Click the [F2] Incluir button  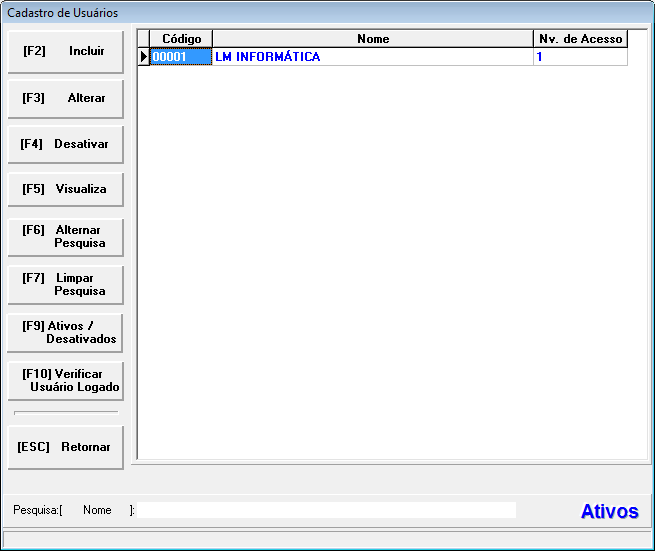(x=65, y=51)
